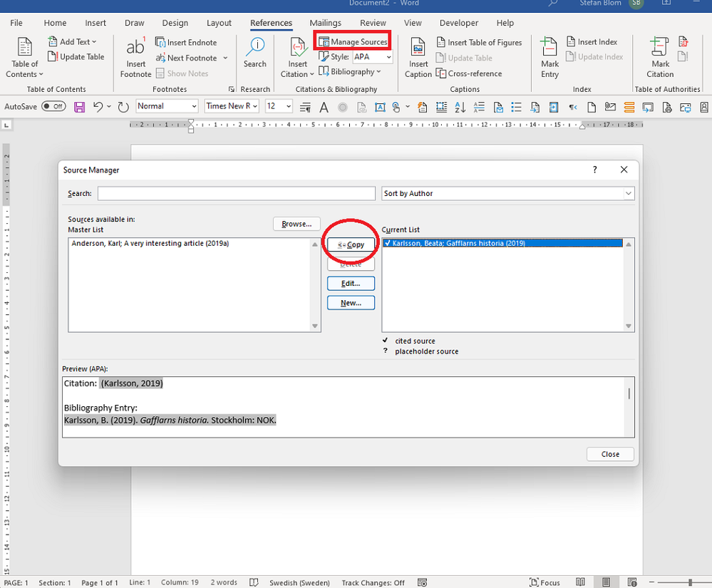
Task: Click the Source Manager help question mark
Action: click(594, 170)
